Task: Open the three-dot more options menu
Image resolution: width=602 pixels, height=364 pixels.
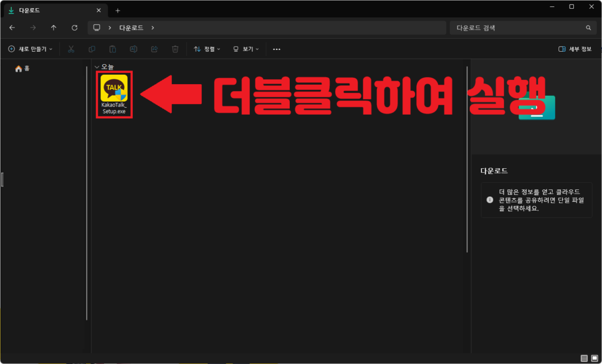Action: click(x=276, y=49)
